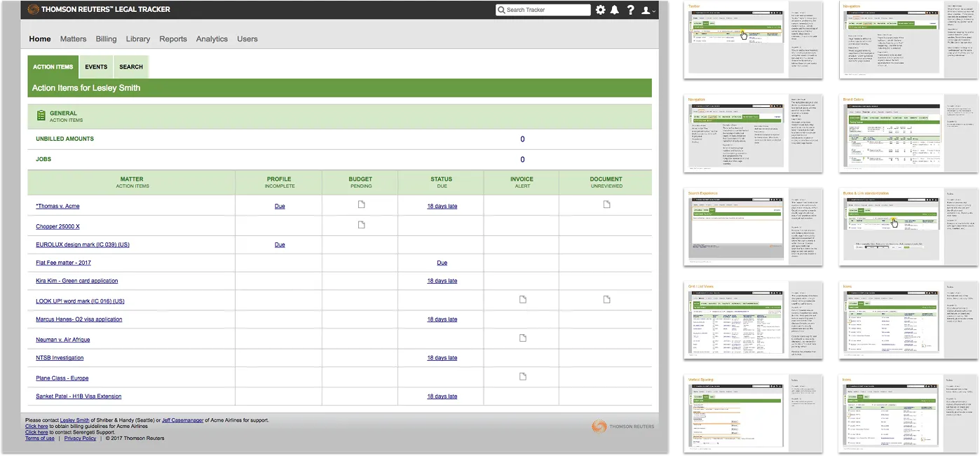Screen dimensions: 980x456
Task: Click the General Action Items clipboard icon
Action: click(41, 116)
